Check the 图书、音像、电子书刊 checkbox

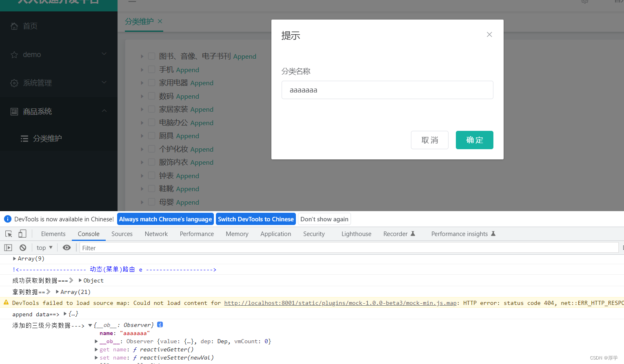click(151, 56)
